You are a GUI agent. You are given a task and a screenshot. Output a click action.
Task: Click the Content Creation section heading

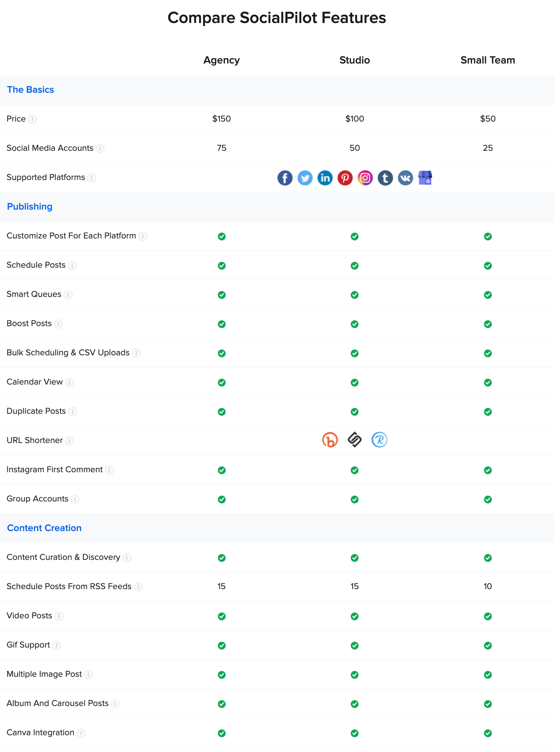pyautogui.click(x=44, y=528)
